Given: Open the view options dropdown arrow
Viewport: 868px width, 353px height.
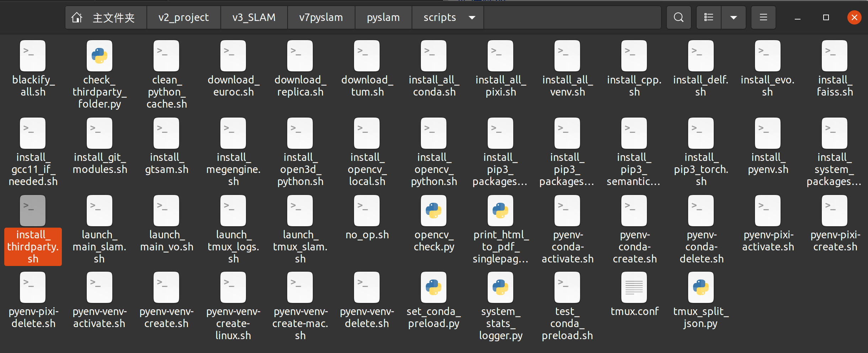Looking at the screenshot, I should [733, 17].
